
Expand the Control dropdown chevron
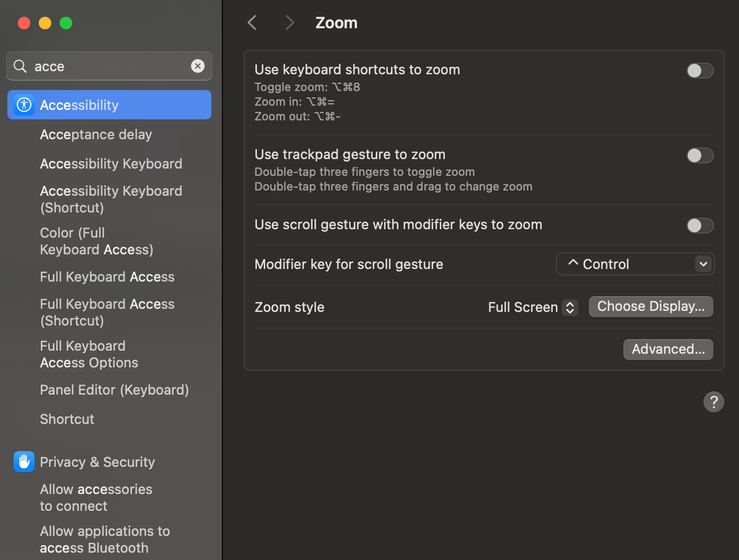point(703,264)
